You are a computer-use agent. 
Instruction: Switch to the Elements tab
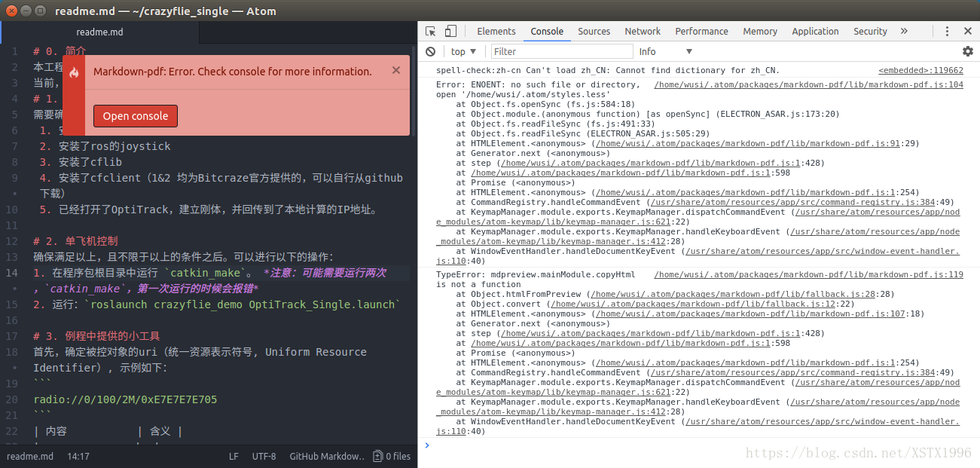coord(496,31)
